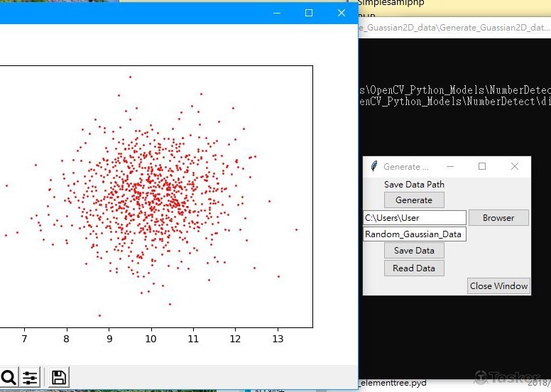Click x-axis tick label 9
Image resolution: width=551 pixels, height=392 pixels.
(x=109, y=339)
